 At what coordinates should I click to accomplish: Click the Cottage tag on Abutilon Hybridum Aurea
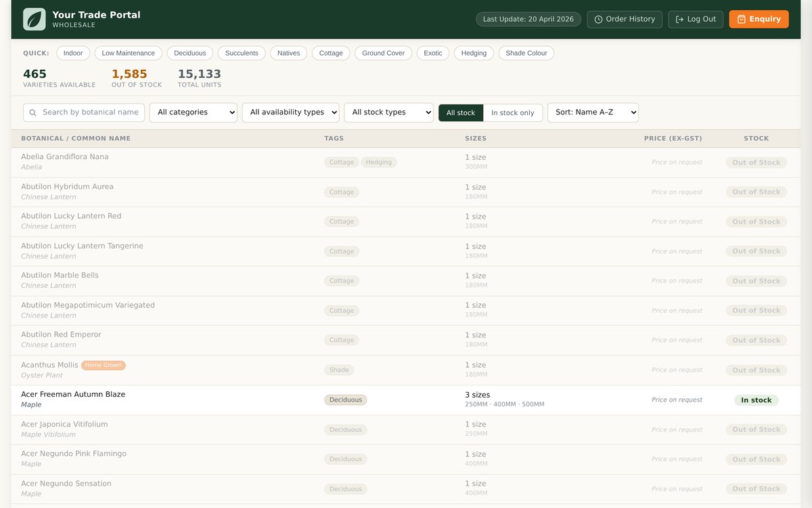coord(342,192)
